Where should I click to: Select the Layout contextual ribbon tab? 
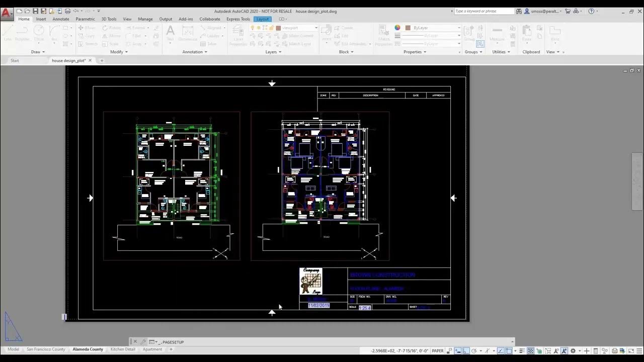tap(263, 19)
